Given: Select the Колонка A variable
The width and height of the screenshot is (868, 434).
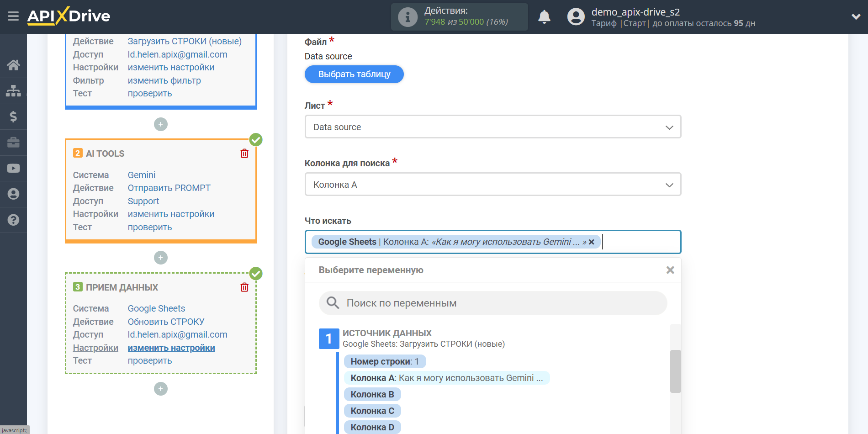Looking at the screenshot, I should [x=447, y=378].
